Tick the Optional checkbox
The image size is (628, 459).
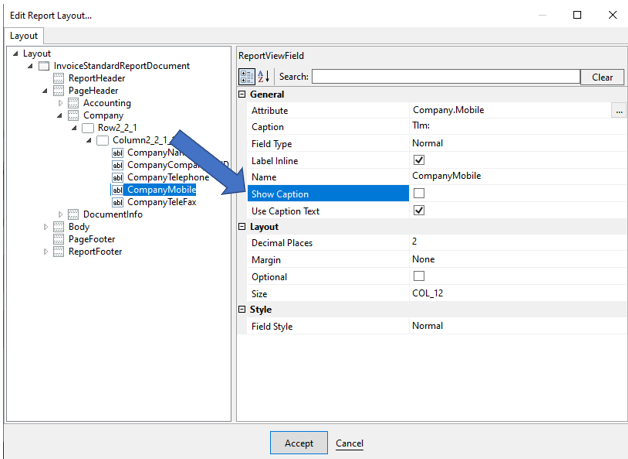(419, 276)
